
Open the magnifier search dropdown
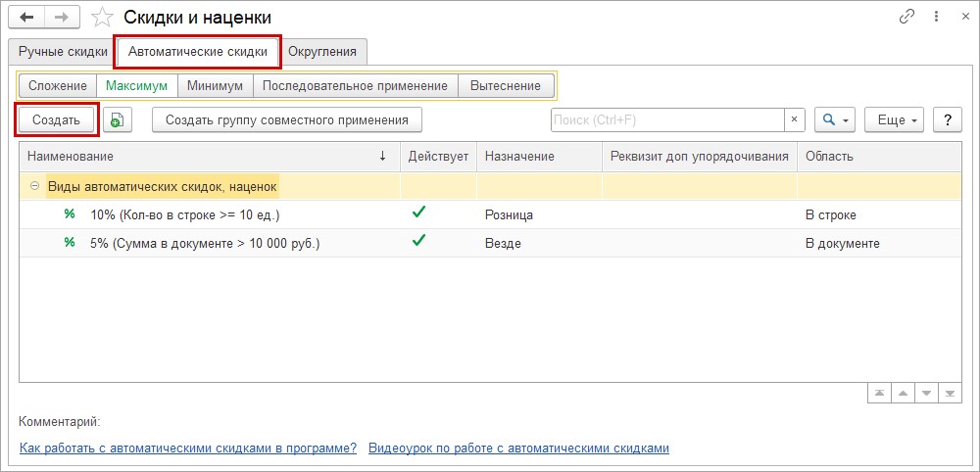coord(834,119)
